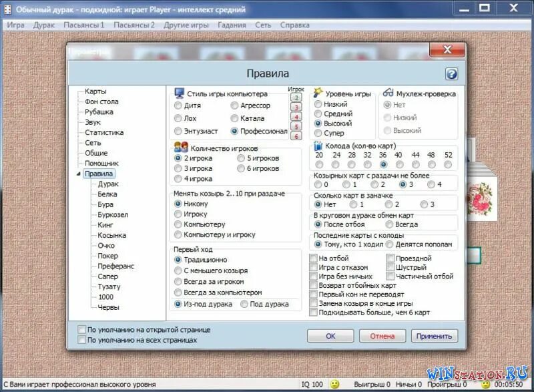Select Всегда card exchange option

[x=402, y=224]
